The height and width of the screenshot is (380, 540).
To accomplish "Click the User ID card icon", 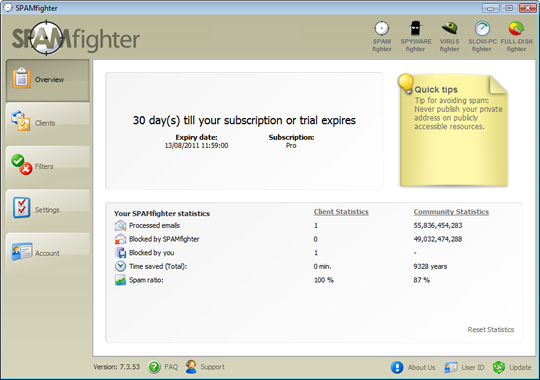I will click(450, 367).
